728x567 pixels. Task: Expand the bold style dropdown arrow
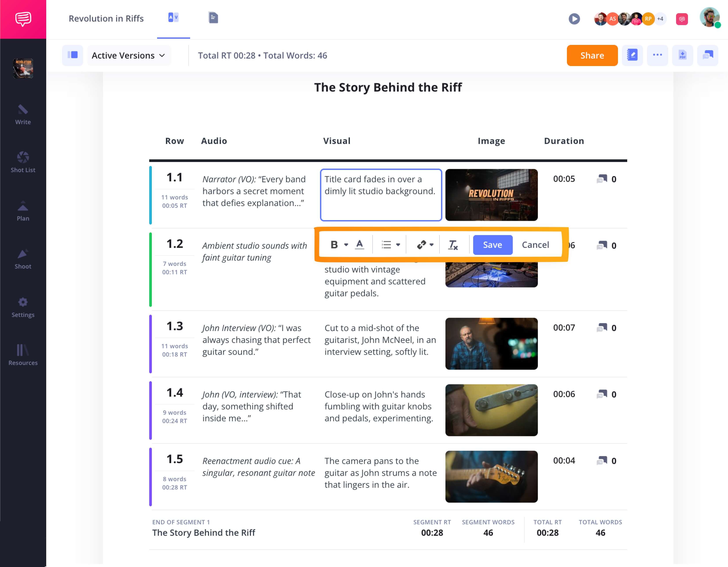pyautogui.click(x=346, y=245)
